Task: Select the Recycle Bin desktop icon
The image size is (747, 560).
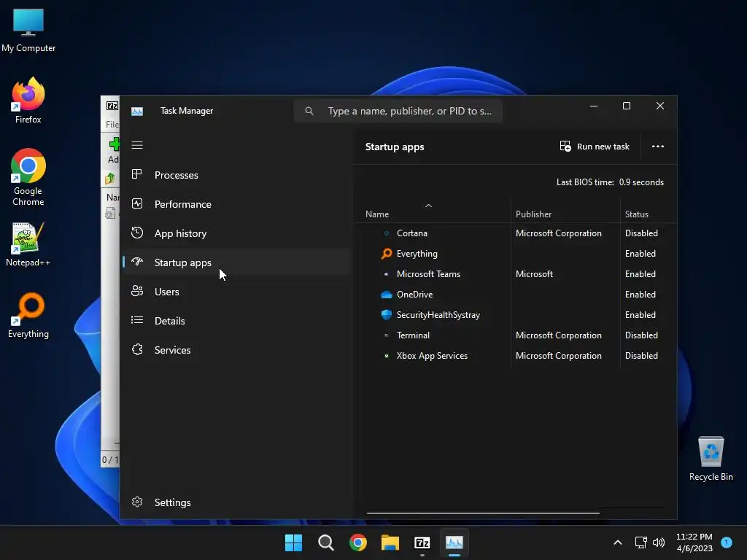Action: click(x=711, y=459)
